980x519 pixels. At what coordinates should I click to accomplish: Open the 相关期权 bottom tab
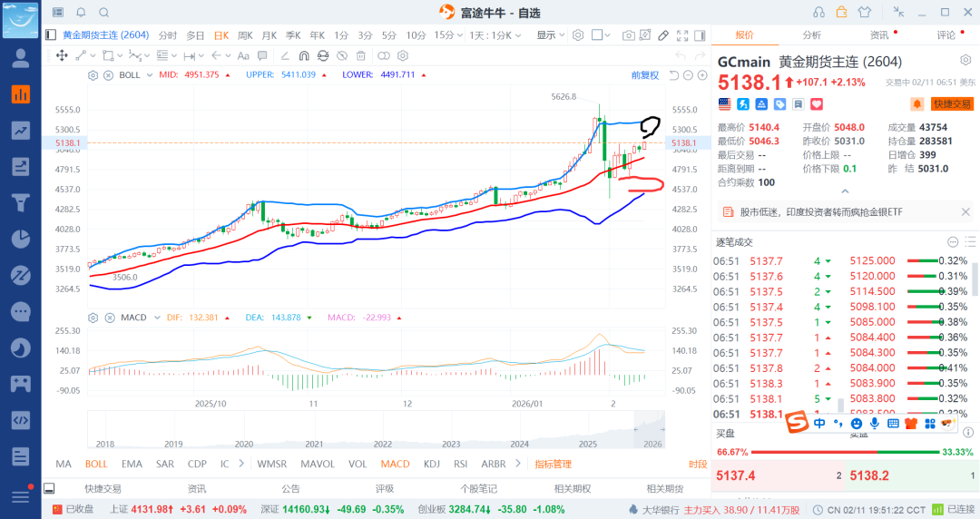click(x=572, y=488)
